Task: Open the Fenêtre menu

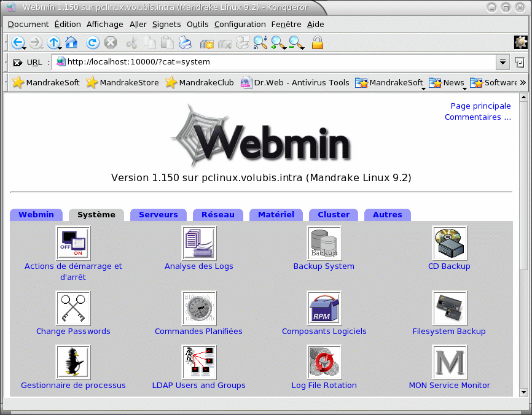Action: click(x=286, y=25)
